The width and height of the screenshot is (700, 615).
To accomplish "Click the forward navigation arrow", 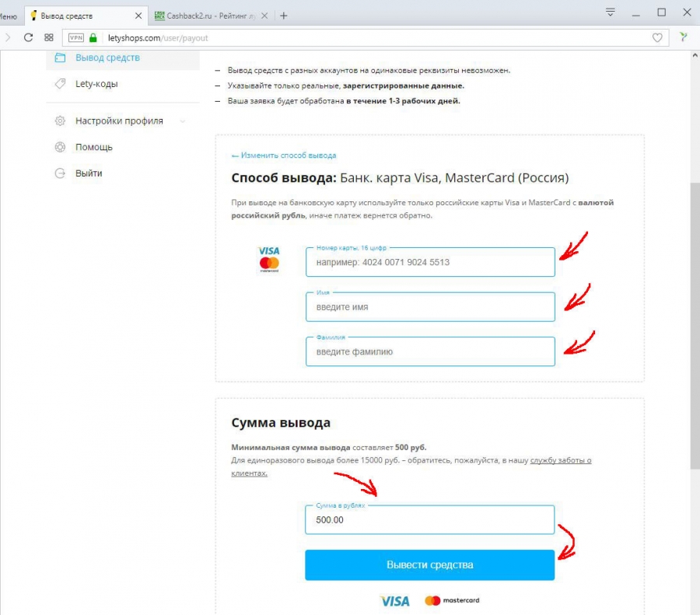I will point(7,37).
